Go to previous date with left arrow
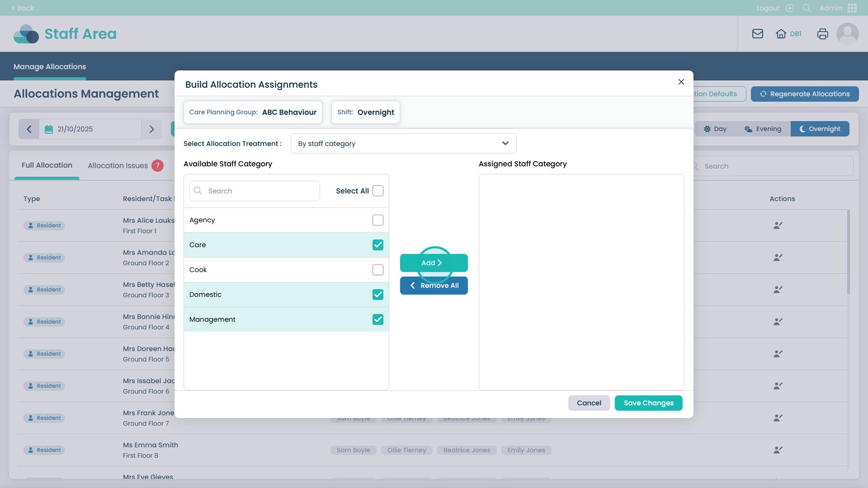 click(x=29, y=129)
